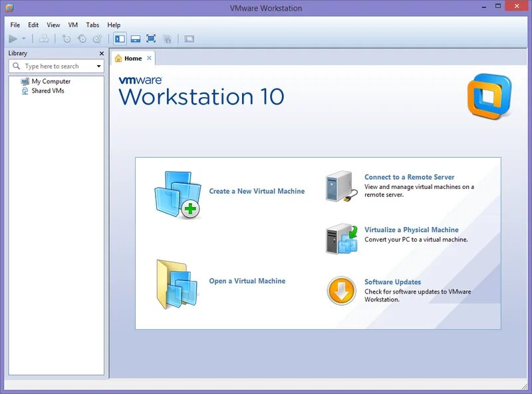532x394 pixels.
Task: Click the VMware Workstation logo at top right
Action: coord(489,97)
